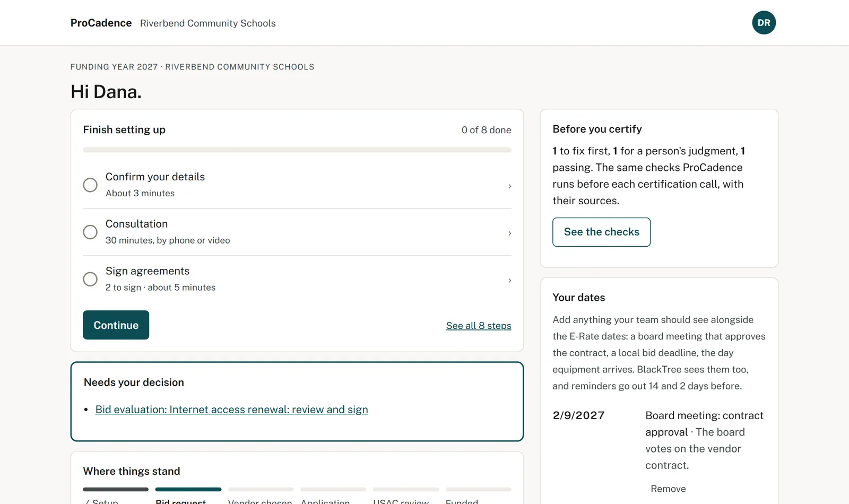Click the Finish setting up heading
This screenshot has height=504, width=849.
[124, 129]
